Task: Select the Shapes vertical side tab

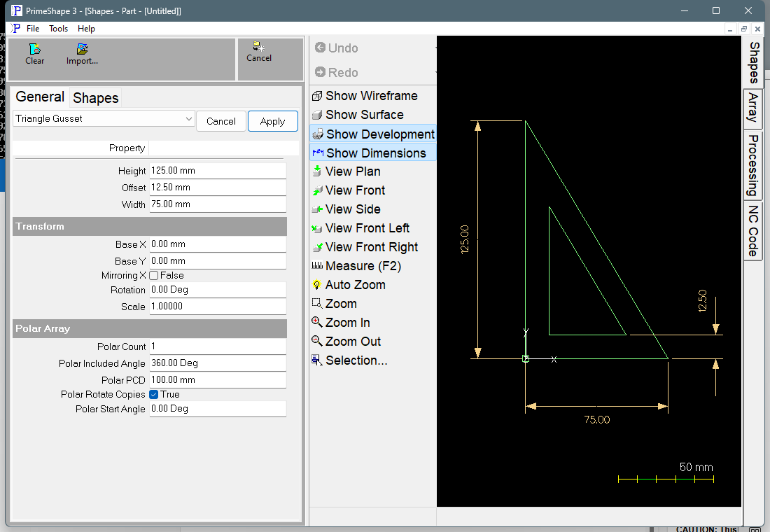Action: (x=754, y=62)
